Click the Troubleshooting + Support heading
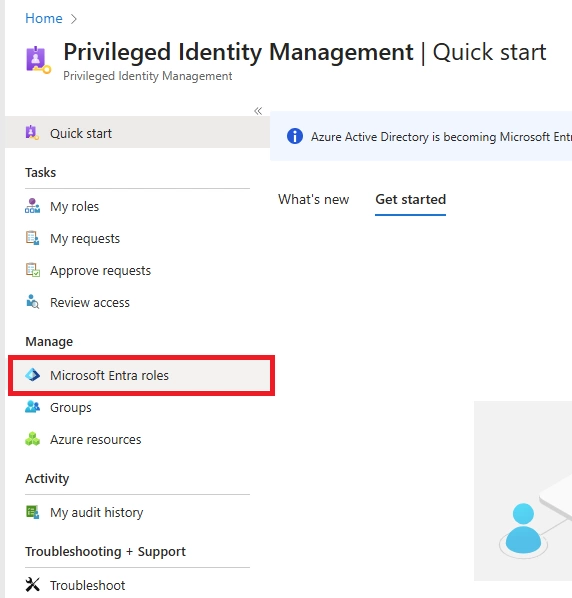The image size is (572, 598). (x=105, y=551)
